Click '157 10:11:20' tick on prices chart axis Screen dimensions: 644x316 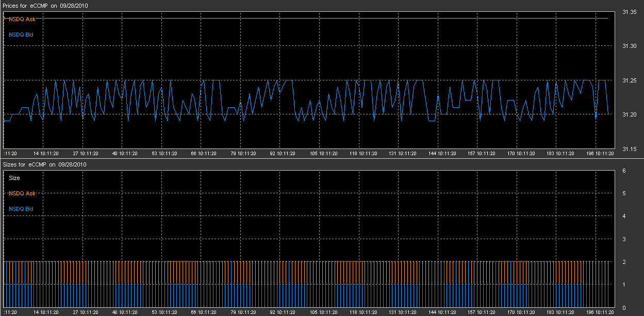[481, 154]
